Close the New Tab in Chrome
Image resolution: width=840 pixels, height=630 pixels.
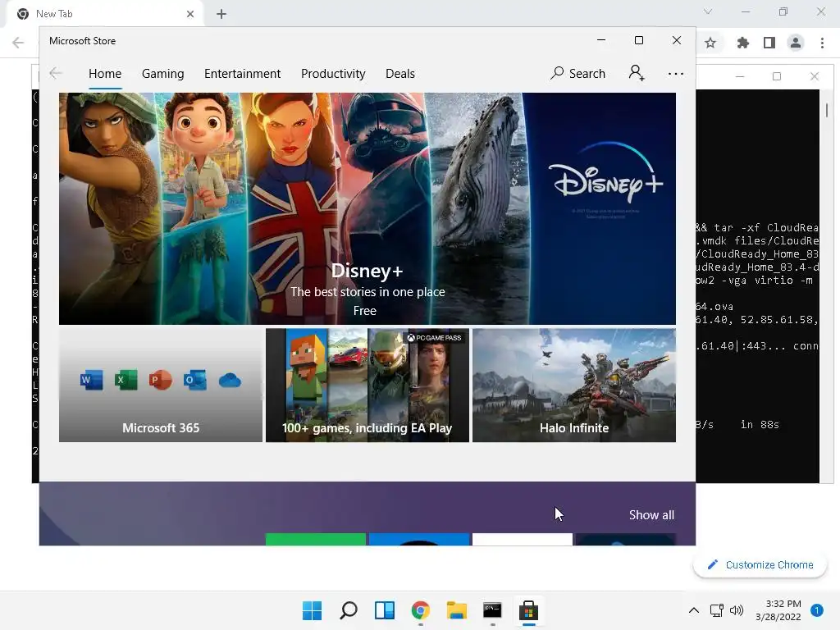(x=190, y=14)
